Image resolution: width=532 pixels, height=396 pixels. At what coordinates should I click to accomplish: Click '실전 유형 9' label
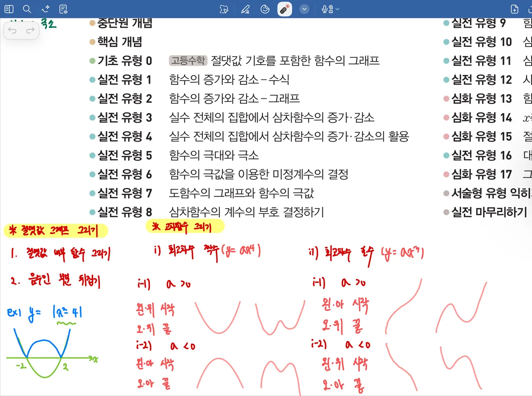[478, 23]
